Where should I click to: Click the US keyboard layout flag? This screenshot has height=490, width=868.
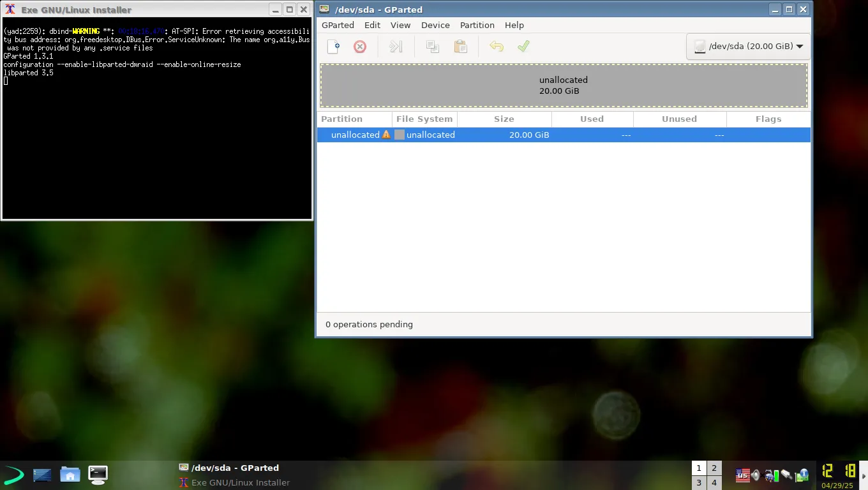coord(743,475)
